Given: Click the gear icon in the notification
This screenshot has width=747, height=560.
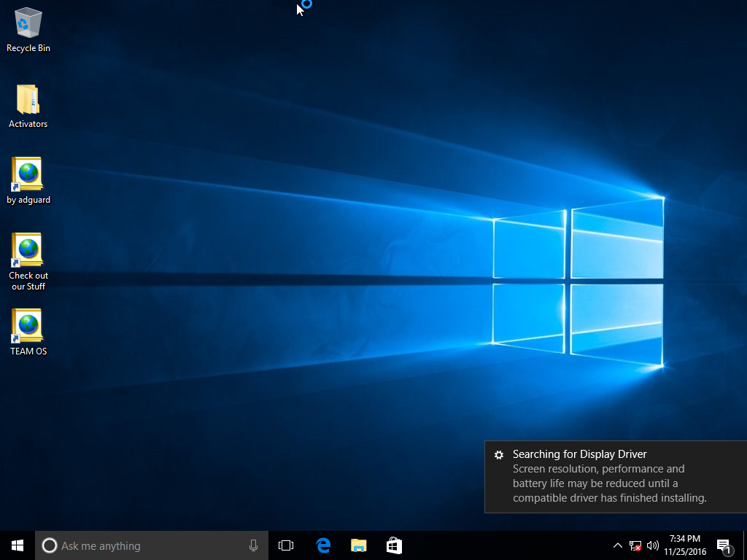Looking at the screenshot, I should click(x=499, y=455).
